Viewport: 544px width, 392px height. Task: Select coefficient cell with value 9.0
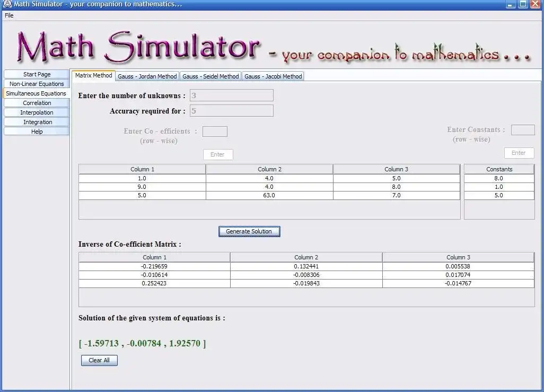pyautogui.click(x=142, y=187)
